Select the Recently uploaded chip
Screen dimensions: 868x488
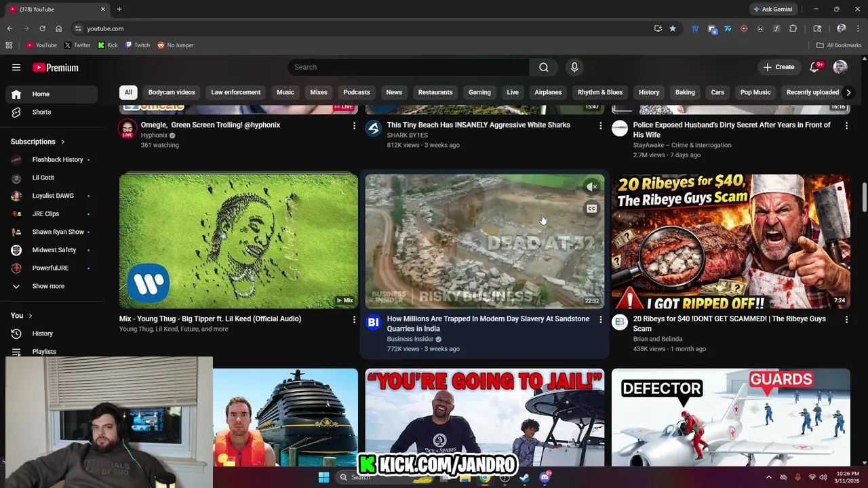812,92
